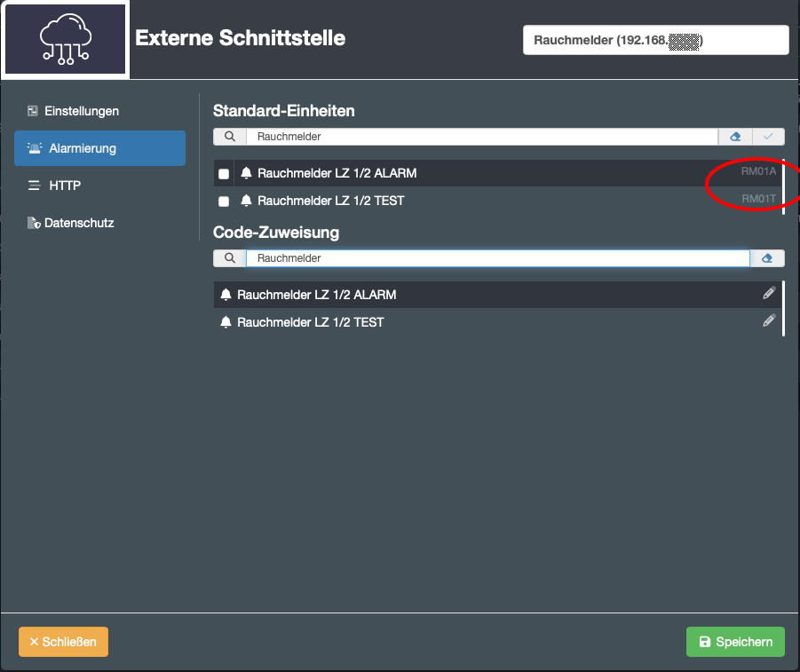Save with the Speichern button
The image size is (800, 672).
[x=735, y=642]
